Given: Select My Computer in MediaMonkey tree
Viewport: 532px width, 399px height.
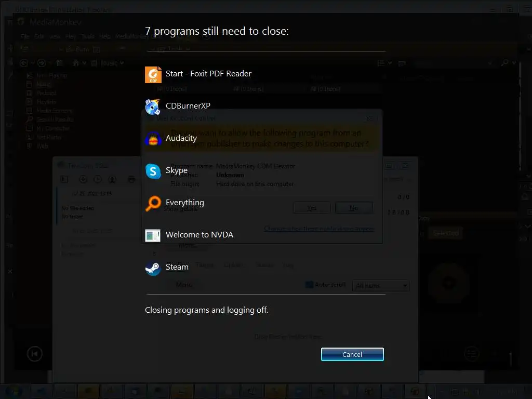Looking at the screenshot, I should pos(52,128).
